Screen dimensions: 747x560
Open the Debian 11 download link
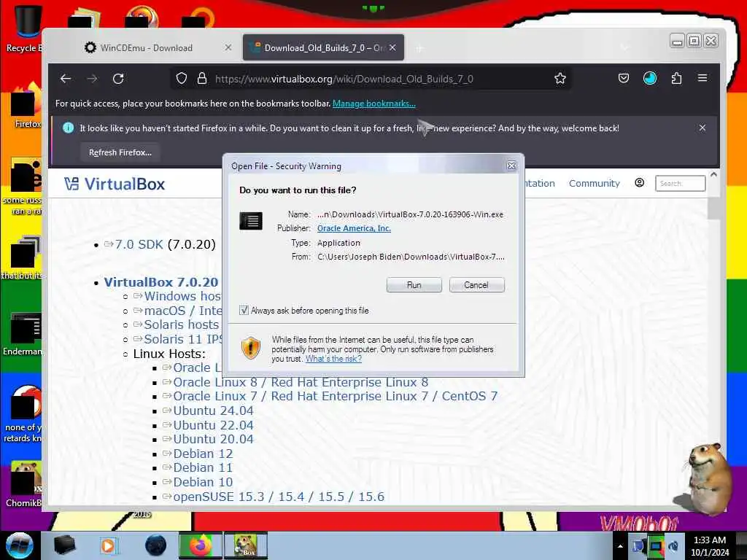pyautogui.click(x=203, y=467)
